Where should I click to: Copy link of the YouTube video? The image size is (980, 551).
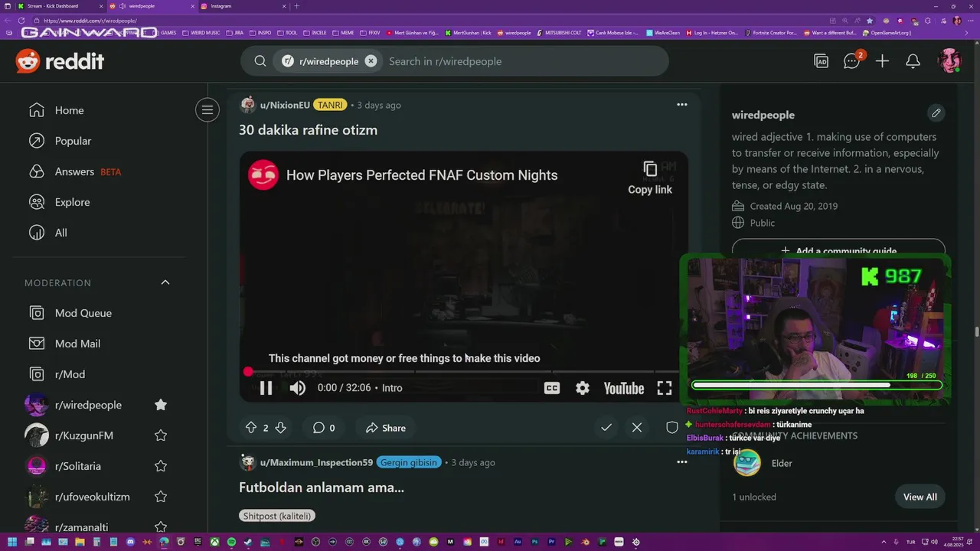650,178
